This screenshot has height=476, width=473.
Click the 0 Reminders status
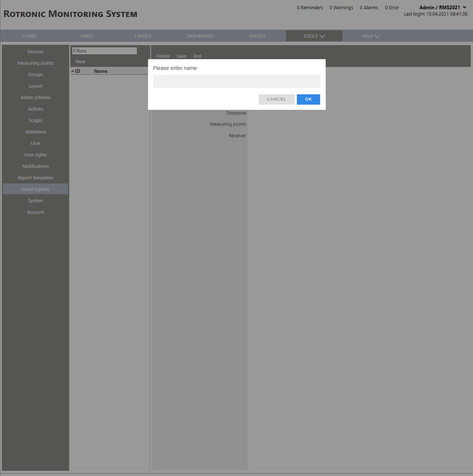click(310, 7)
